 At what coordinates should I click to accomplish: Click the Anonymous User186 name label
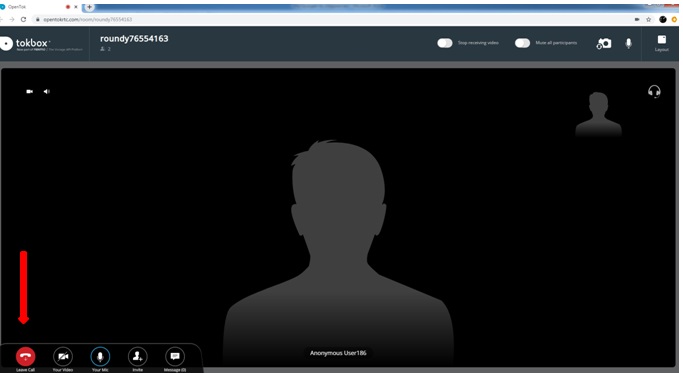[x=338, y=353]
